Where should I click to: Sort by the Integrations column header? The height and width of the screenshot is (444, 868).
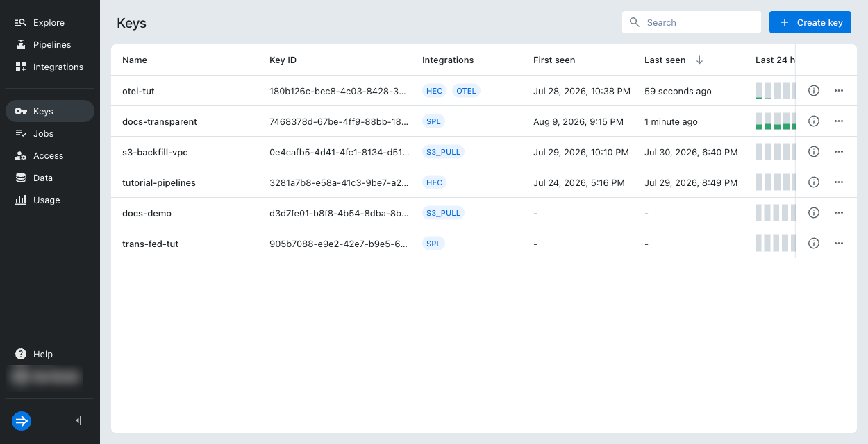click(x=448, y=60)
